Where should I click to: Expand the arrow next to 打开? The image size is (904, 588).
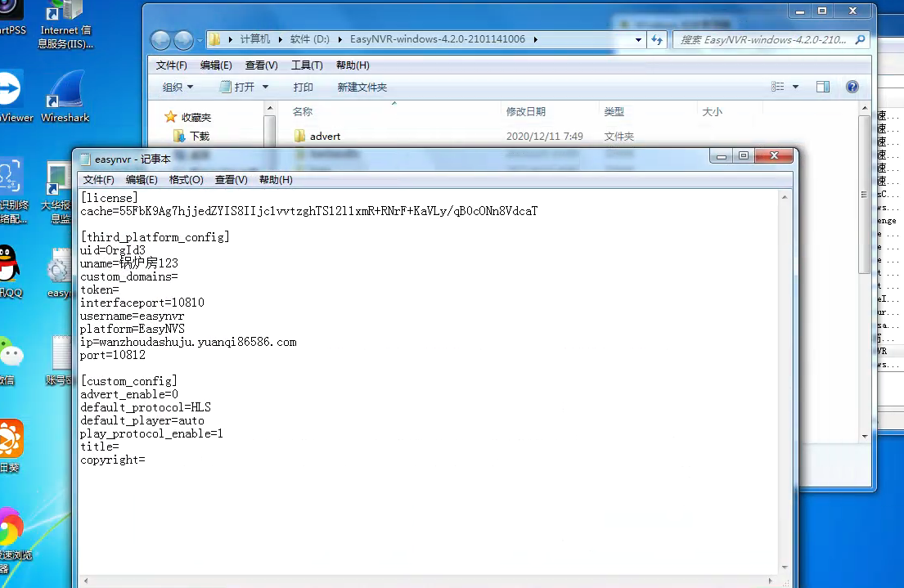tap(265, 87)
